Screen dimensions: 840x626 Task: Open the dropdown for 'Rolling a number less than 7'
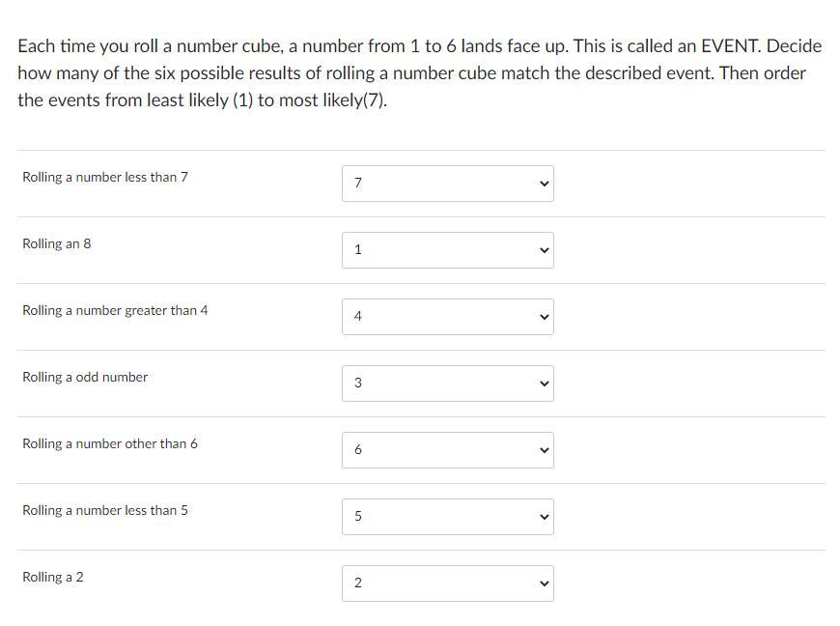click(447, 184)
